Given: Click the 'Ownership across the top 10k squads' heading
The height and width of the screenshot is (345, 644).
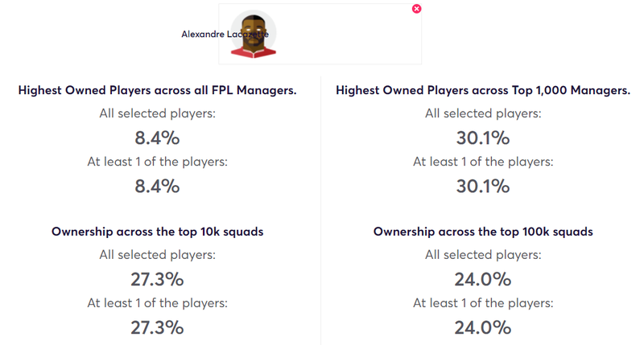Looking at the screenshot, I should (157, 232).
